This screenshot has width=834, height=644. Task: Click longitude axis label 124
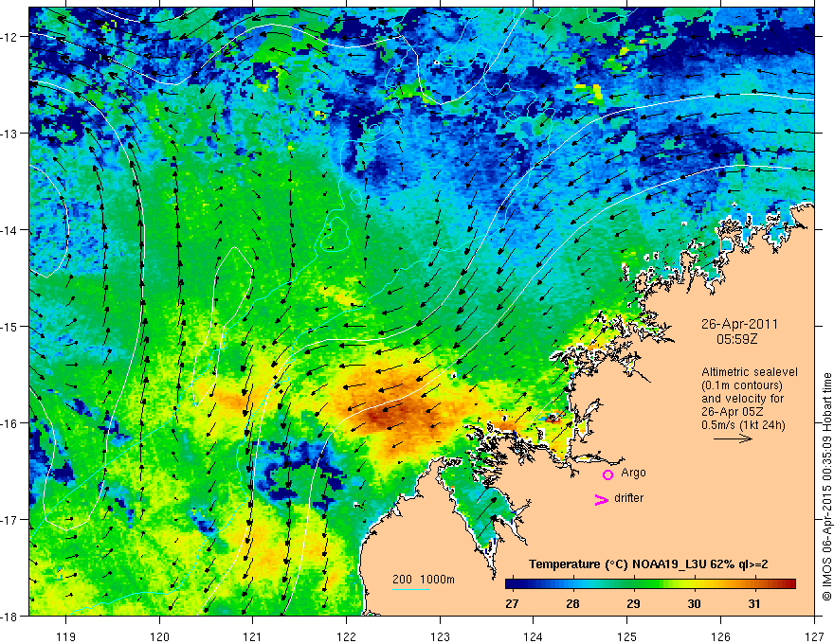(534, 636)
